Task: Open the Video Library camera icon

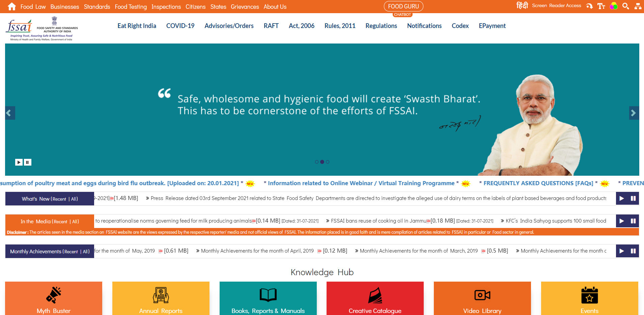Action: click(482, 295)
